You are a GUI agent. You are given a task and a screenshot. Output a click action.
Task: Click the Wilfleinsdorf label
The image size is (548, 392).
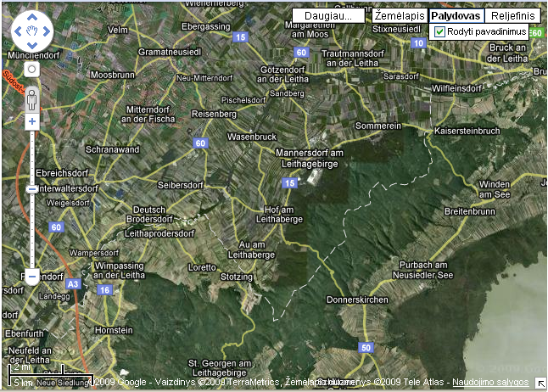pyautogui.click(x=456, y=88)
